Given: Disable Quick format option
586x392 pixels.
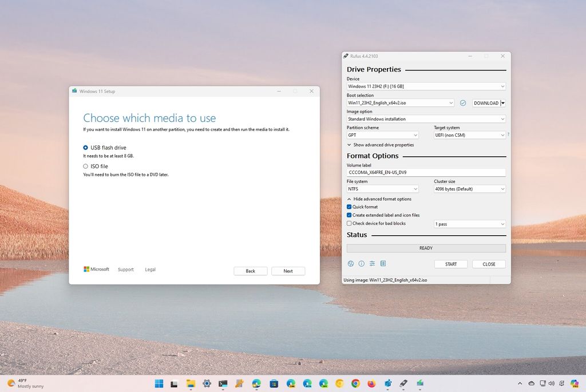Looking at the screenshot, I should 349,207.
